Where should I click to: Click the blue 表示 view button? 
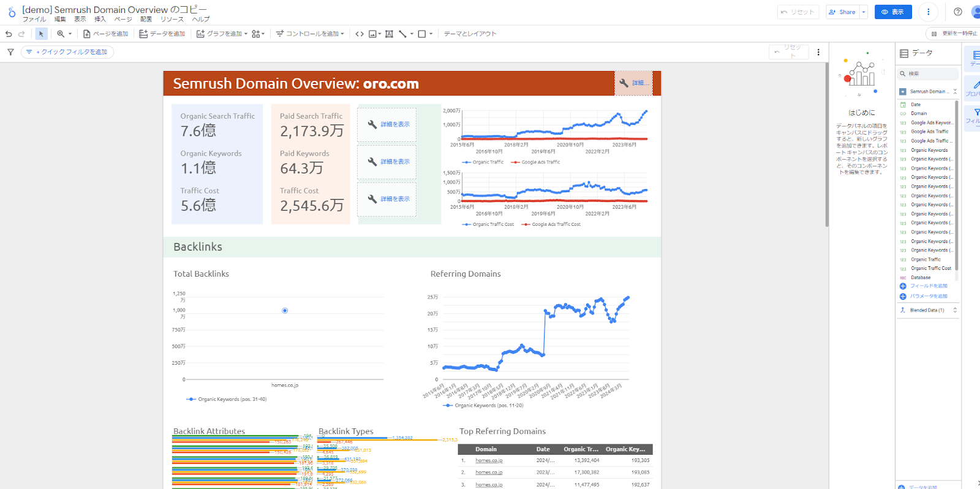point(893,12)
